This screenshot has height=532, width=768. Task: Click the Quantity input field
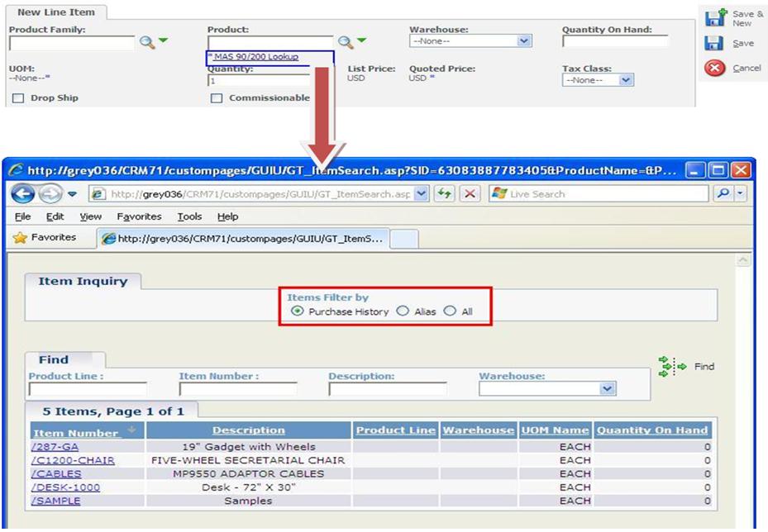pyautogui.click(x=259, y=80)
